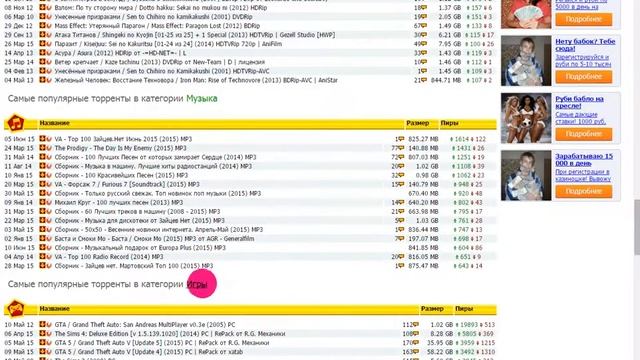The width and height of the screenshot is (640, 360).
Task: Click ad thumbnail of women holding soccer ball
Action: pyautogui.click(x=526, y=118)
